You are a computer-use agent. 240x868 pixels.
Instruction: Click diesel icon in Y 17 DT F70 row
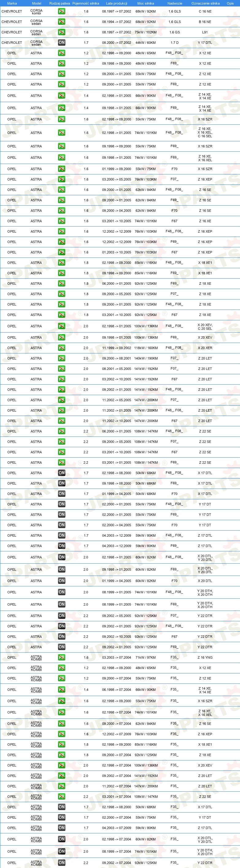[61, 525]
